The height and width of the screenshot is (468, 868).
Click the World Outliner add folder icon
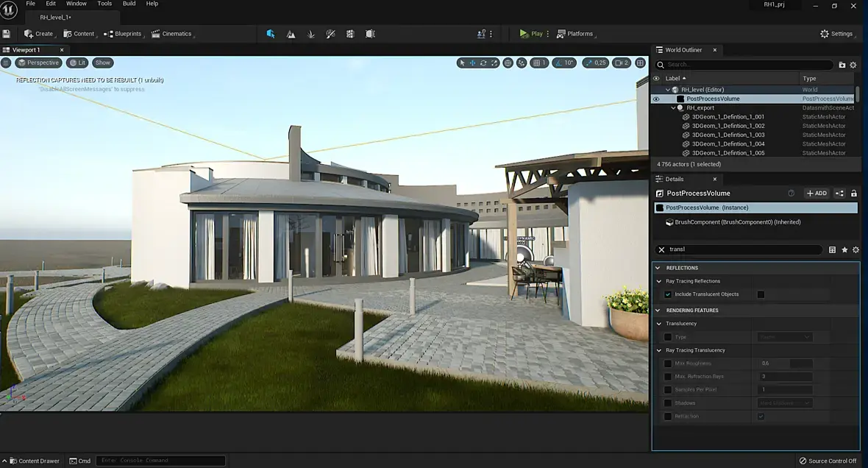[x=842, y=65]
